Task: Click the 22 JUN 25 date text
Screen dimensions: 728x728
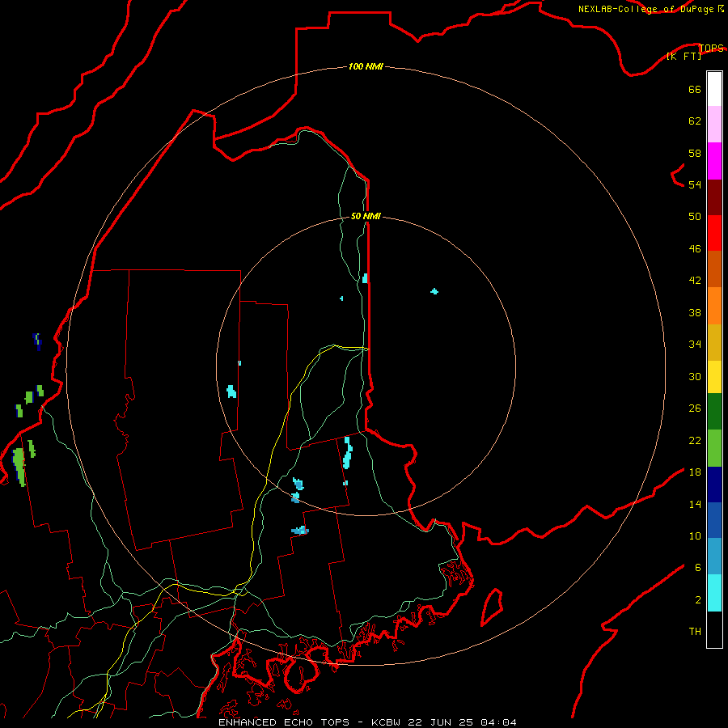Action: [440, 722]
